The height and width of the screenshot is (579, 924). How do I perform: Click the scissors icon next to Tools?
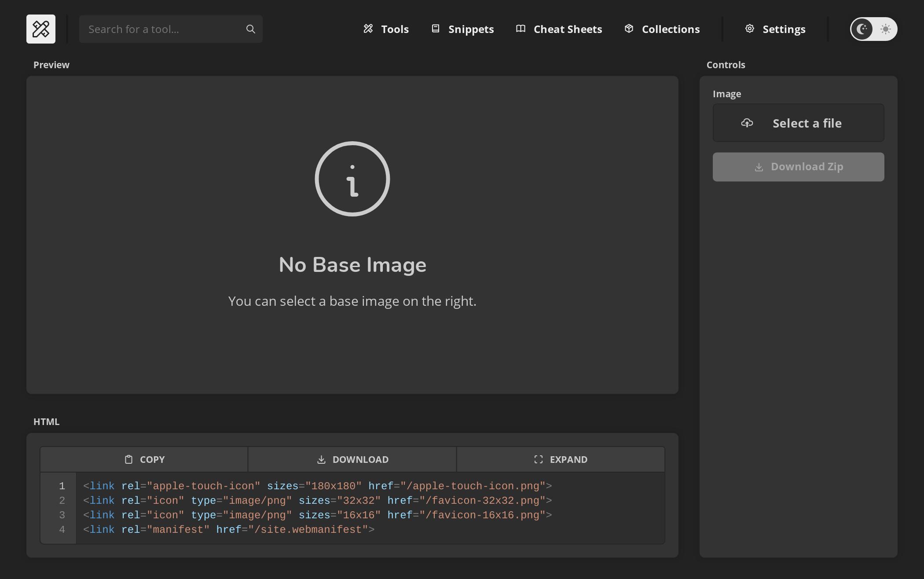(369, 28)
